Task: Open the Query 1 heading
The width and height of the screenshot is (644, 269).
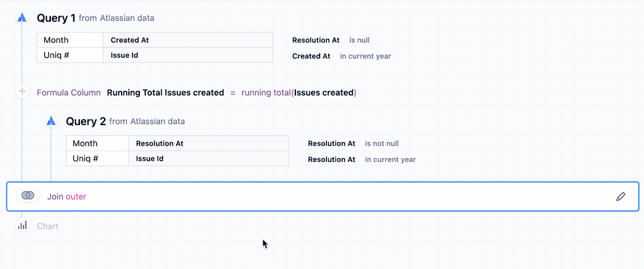Action: click(56, 18)
